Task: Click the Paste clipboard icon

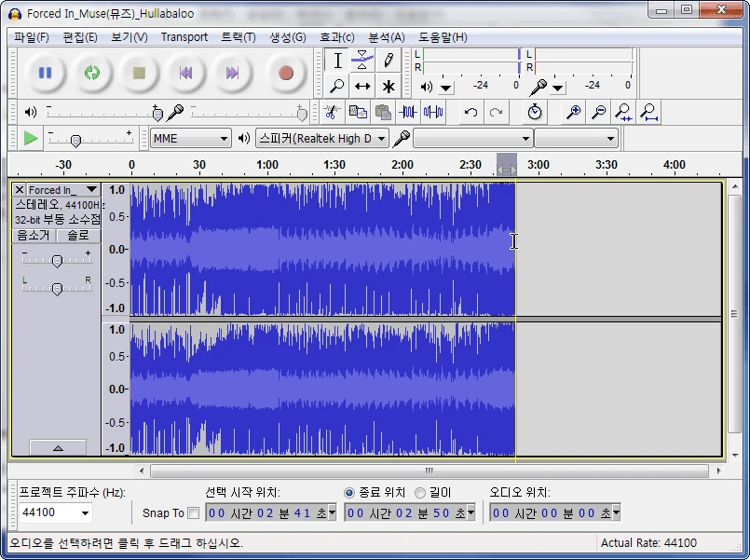Action: (383, 113)
